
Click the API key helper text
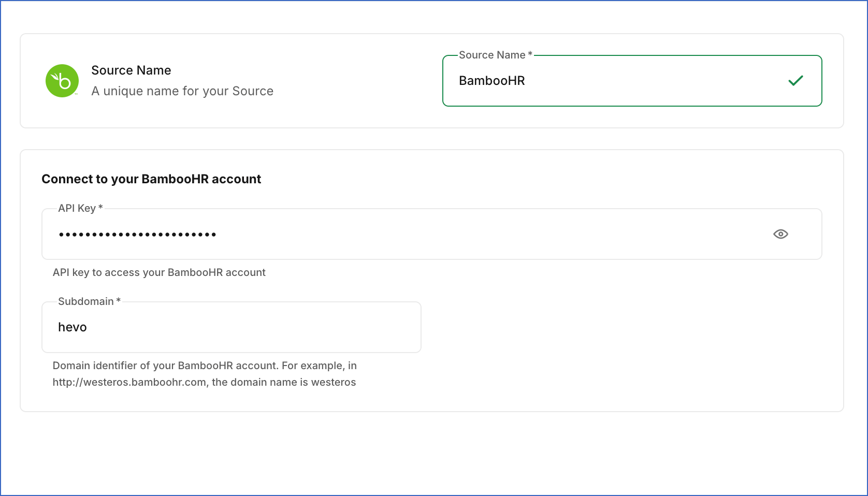[159, 272]
